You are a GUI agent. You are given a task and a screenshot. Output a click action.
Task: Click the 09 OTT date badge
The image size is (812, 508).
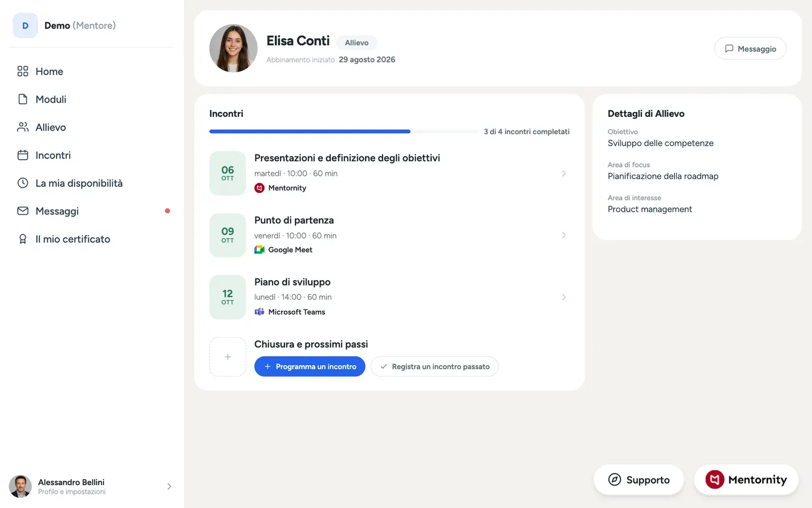coord(228,235)
